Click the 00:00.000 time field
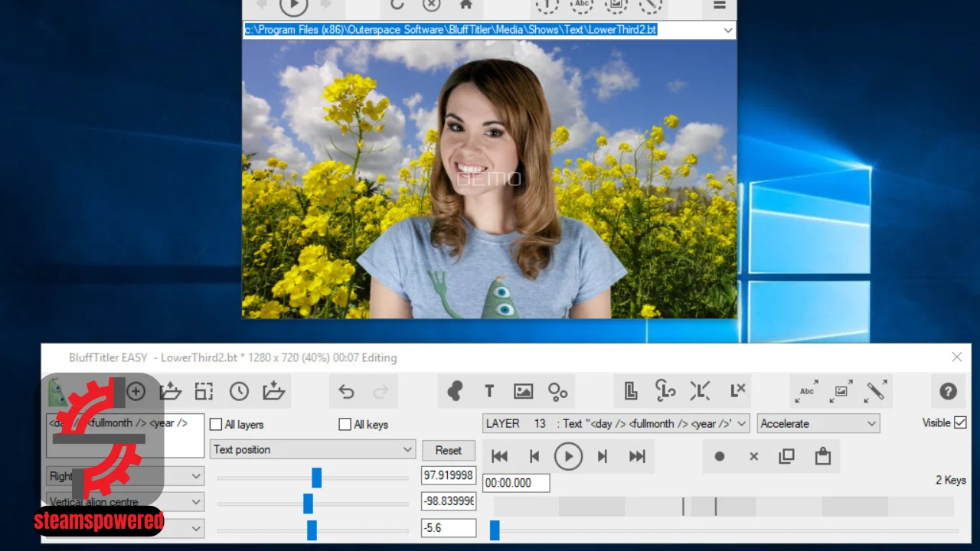The width and height of the screenshot is (980, 551). pyautogui.click(x=516, y=483)
